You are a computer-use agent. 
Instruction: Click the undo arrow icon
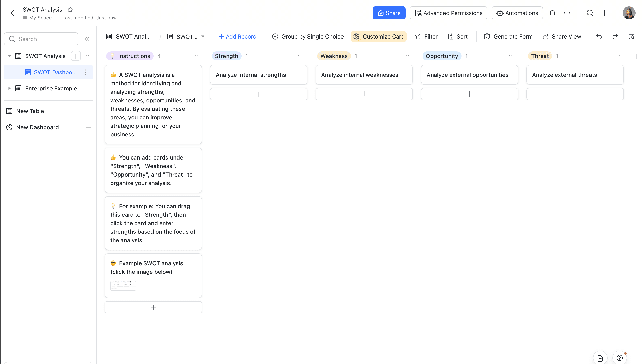tap(599, 36)
